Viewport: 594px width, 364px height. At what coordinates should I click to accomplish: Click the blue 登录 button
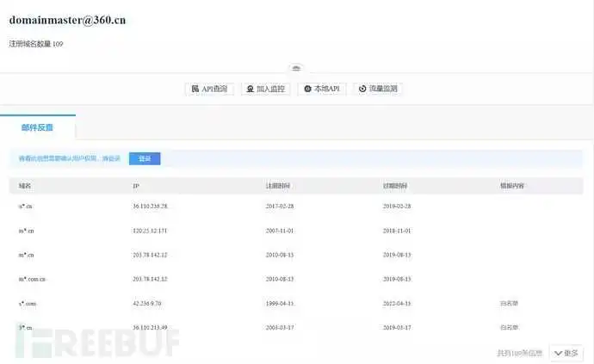point(145,158)
